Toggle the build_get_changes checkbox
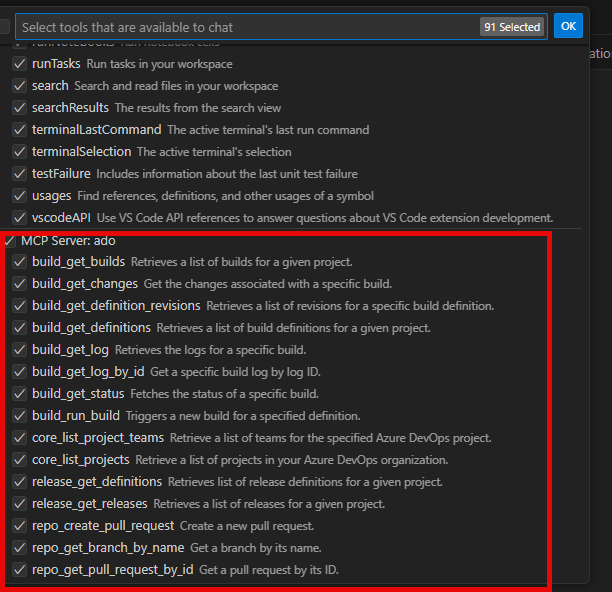The image size is (612, 592). [19, 284]
